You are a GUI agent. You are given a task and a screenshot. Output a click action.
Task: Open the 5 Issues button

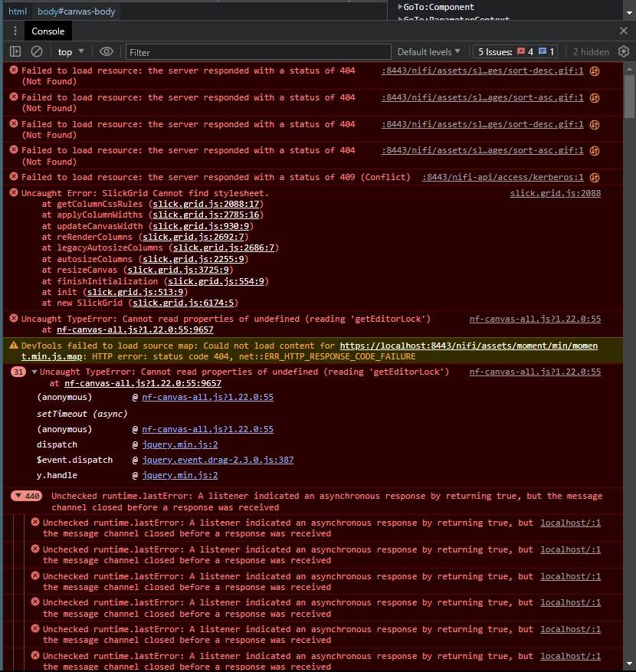pyautogui.click(x=516, y=52)
